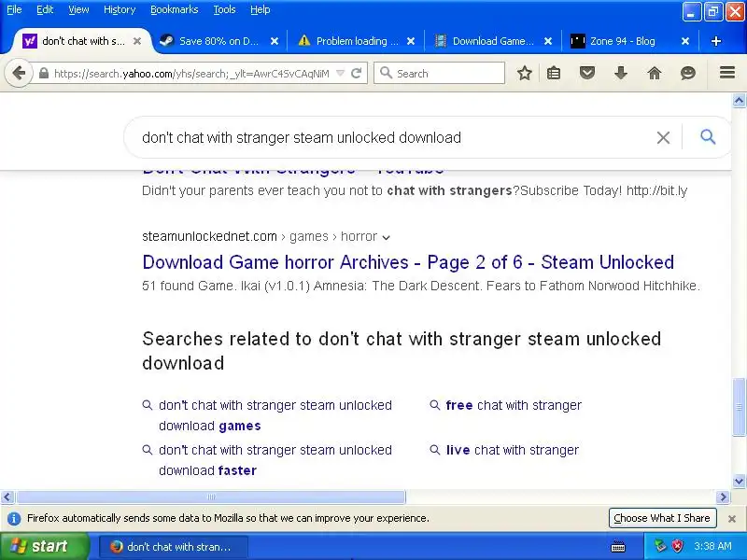Screen dimensions: 747x560
Task: Open URL bar history dropdown arrow
Action: [x=340, y=74]
